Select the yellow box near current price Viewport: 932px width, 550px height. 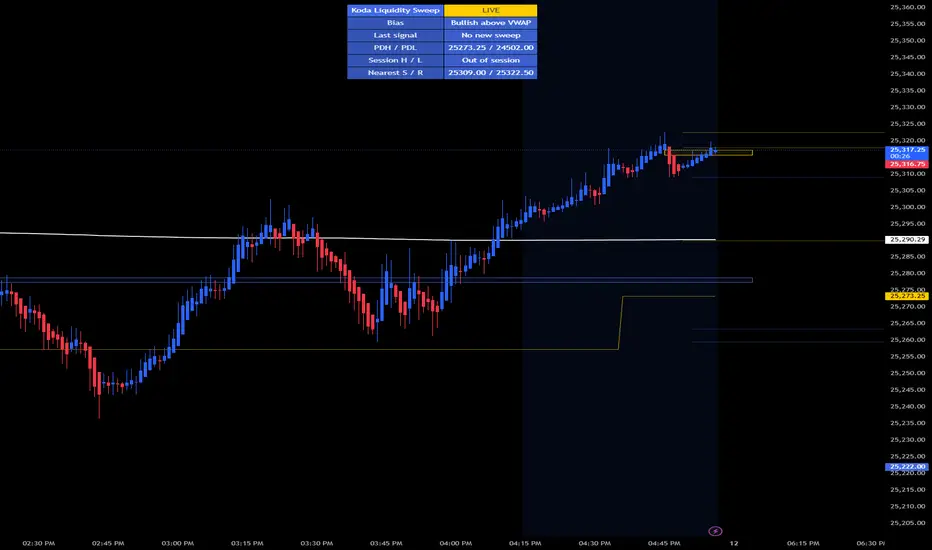pyautogui.click(x=709, y=153)
